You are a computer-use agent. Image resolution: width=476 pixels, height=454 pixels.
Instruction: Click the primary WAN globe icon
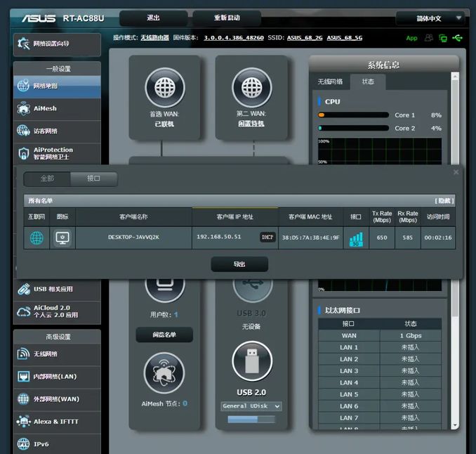(164, 89)
